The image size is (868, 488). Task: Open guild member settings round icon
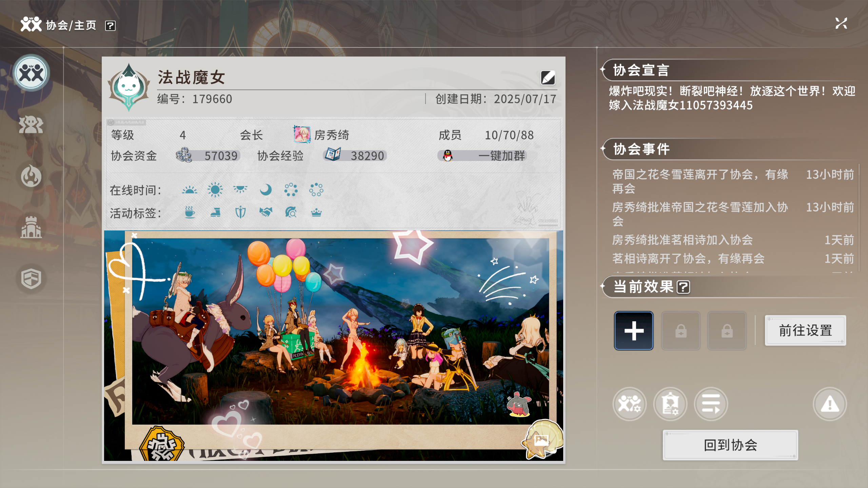click(x=629, y=404)
